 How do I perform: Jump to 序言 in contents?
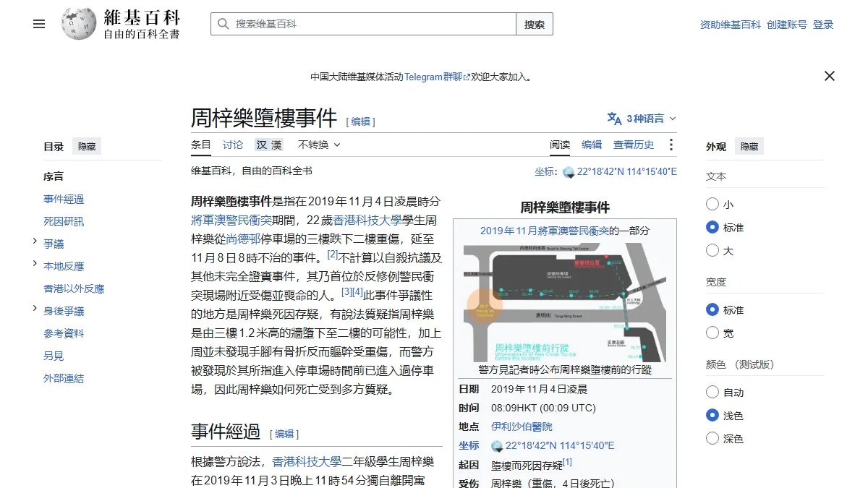pos(54,176)
